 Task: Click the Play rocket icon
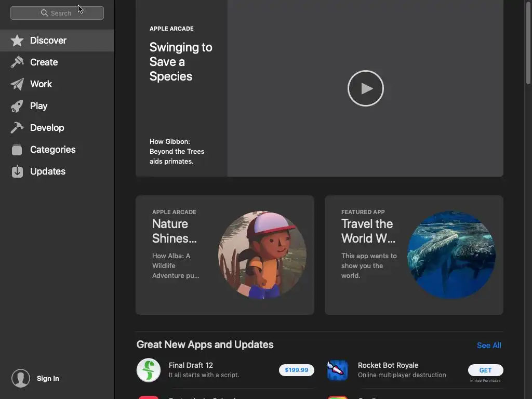(x=17, y=106)
